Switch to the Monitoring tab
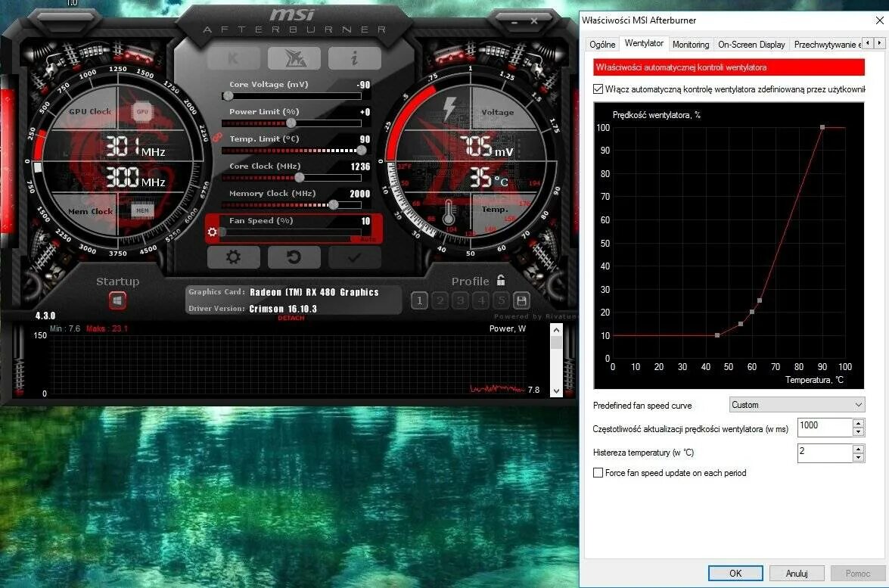The width and height of the screenshot is (889, 588). pos(691,44)
